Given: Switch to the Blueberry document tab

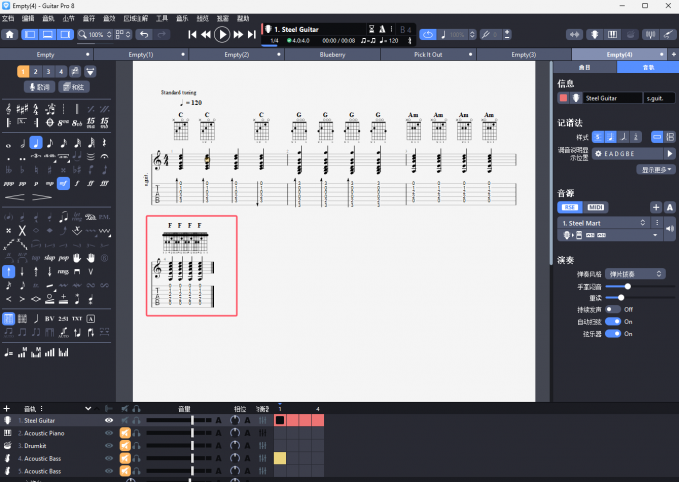Looking at the screenshot, I should [x=332, y=54].
